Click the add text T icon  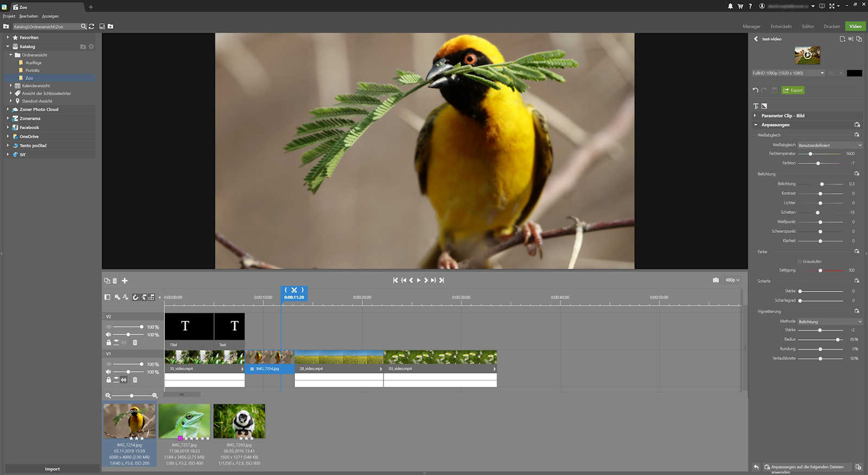pos(756,106)
